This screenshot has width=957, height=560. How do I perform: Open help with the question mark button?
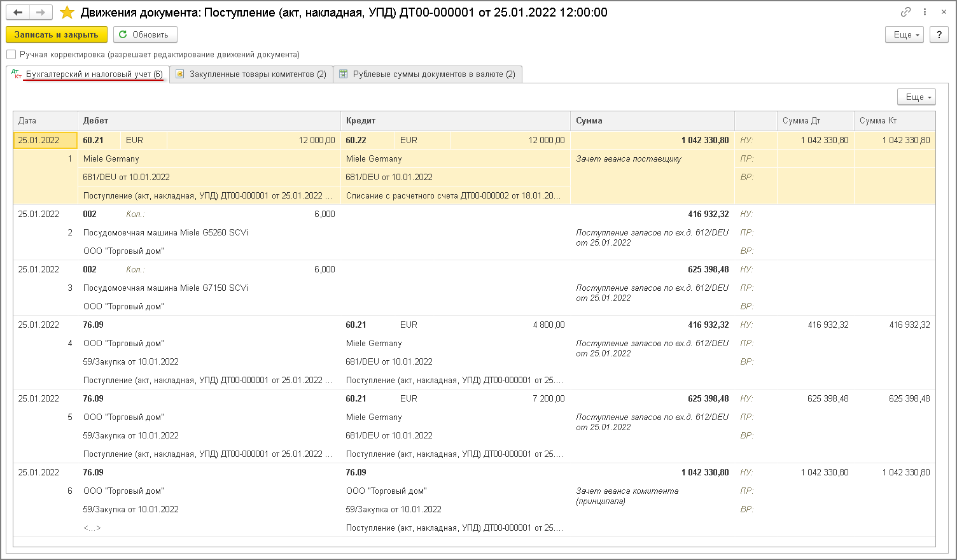pyautogui.click(x=939, y=34)
